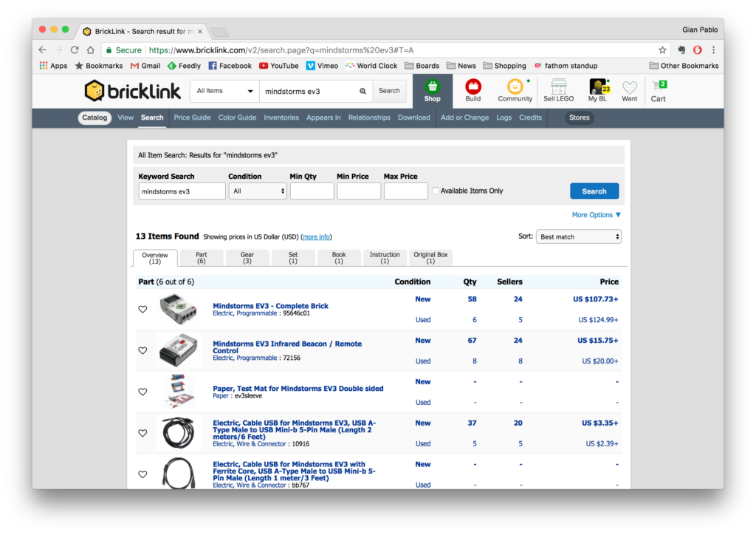The image size is (756, 535).
Task: Click the header Search button
Action: (389, 91)
